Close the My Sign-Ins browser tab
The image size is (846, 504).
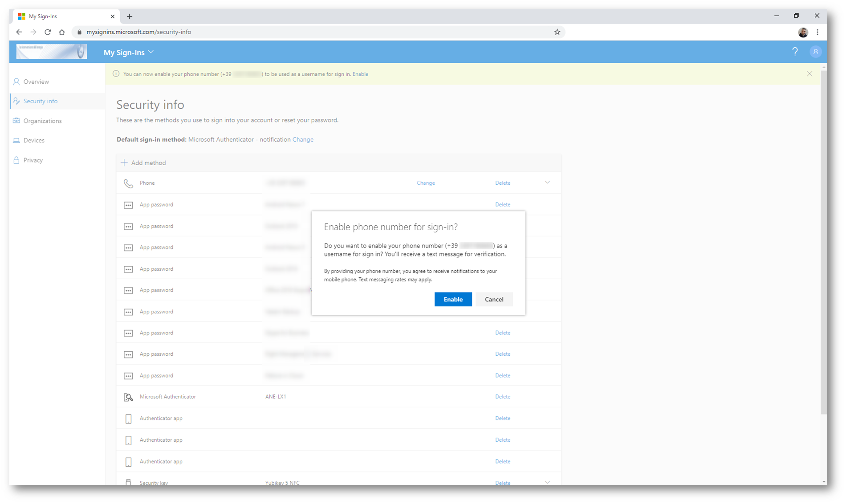113,16
